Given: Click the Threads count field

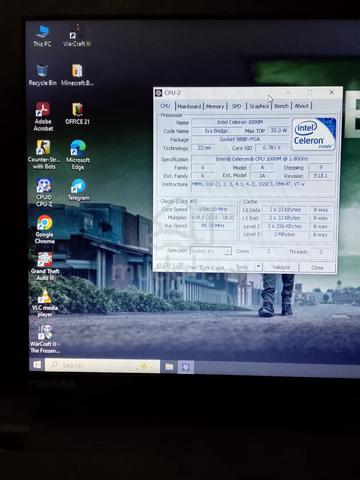Looking at the screenshot, I should click(321, 252).
